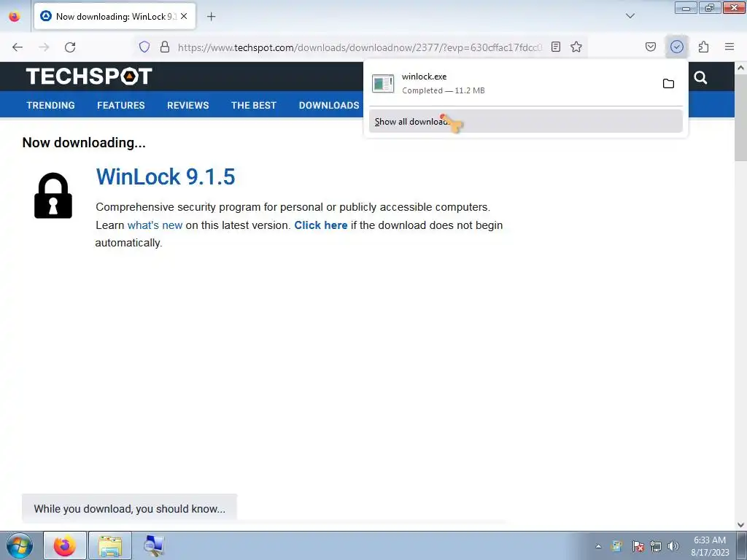
Task: Click the Action Center flag icon
Action: coord(638,546)
